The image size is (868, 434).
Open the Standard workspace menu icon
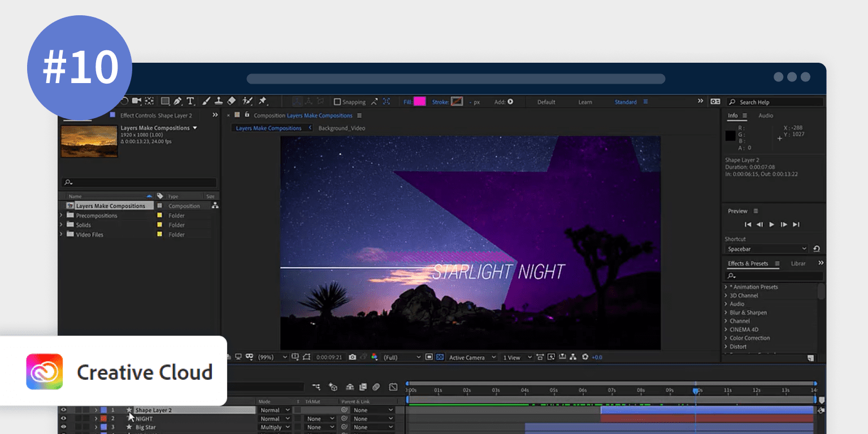pyautogui.click(x=645, y=102)
